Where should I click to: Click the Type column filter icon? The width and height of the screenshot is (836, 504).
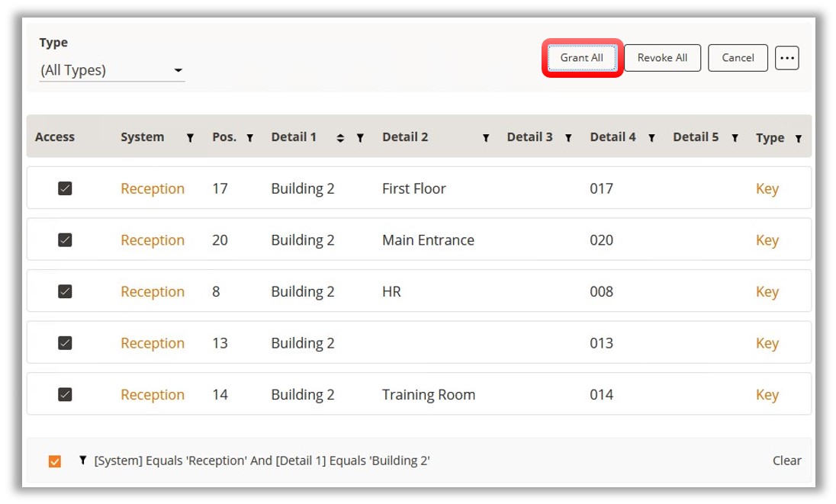coord(798,139)
